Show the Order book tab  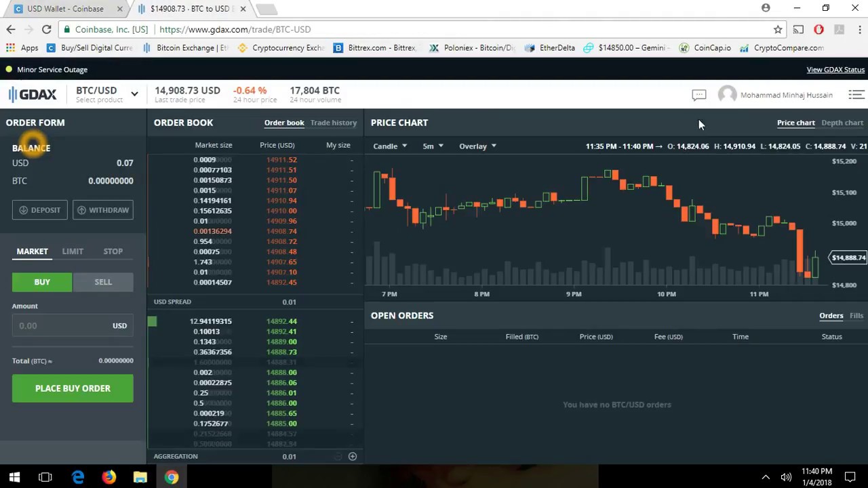(x=284, y=123)
